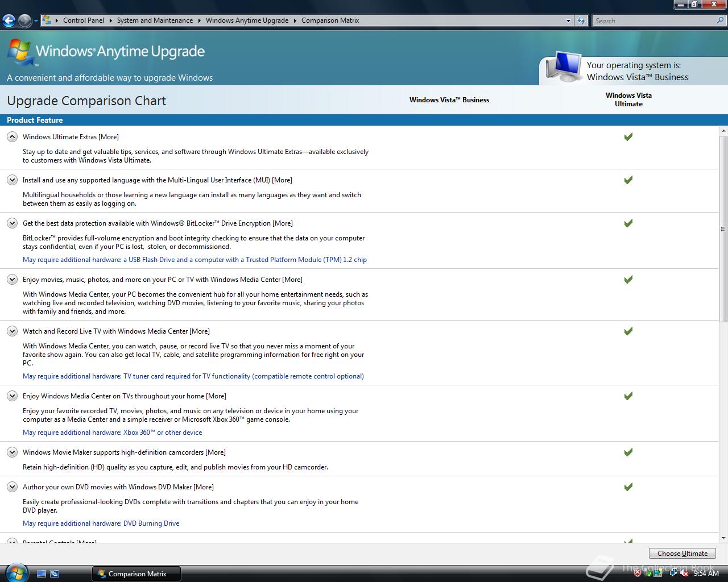Open dropdown arrow after Control Panel breadcrumb
The image size is (728, 582).
pyautogui.click(x=111, y=20)
